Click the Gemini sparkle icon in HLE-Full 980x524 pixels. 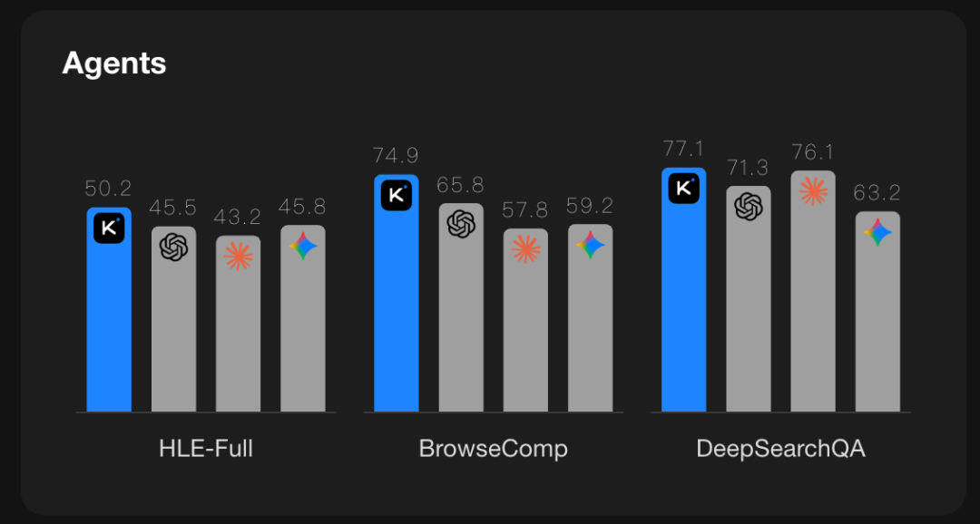coord(303,246)
